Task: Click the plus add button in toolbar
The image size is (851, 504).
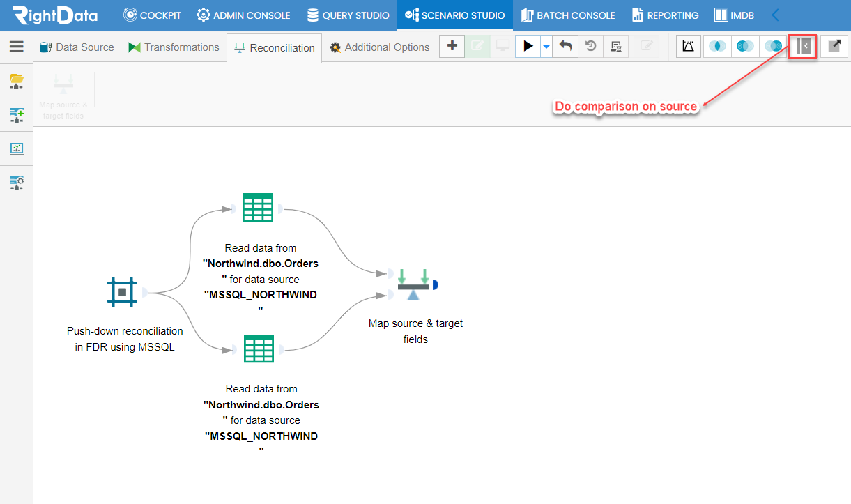Action: pyautogui.click(x=452, y=46)
